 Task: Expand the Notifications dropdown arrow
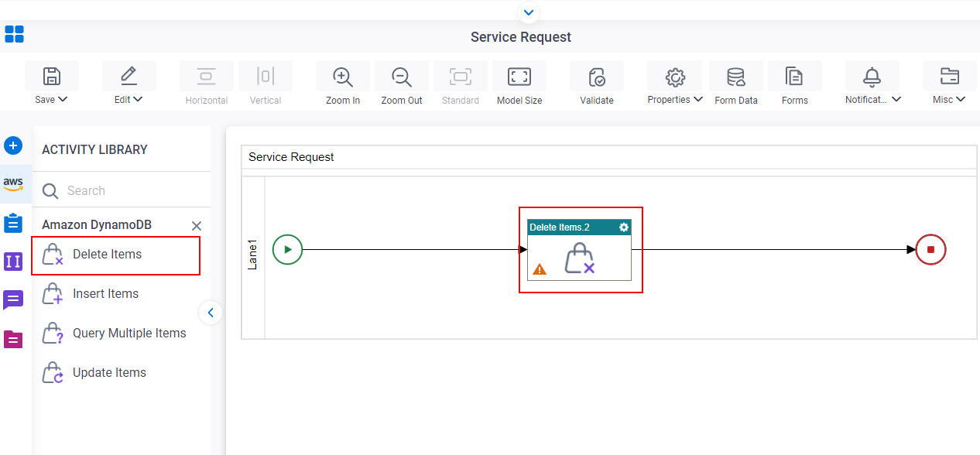click(x=896, y=99)
